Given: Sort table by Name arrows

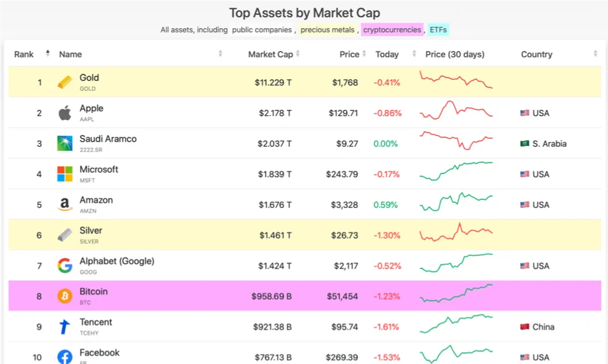Looking at the screenshot, I should click(220, 54).
